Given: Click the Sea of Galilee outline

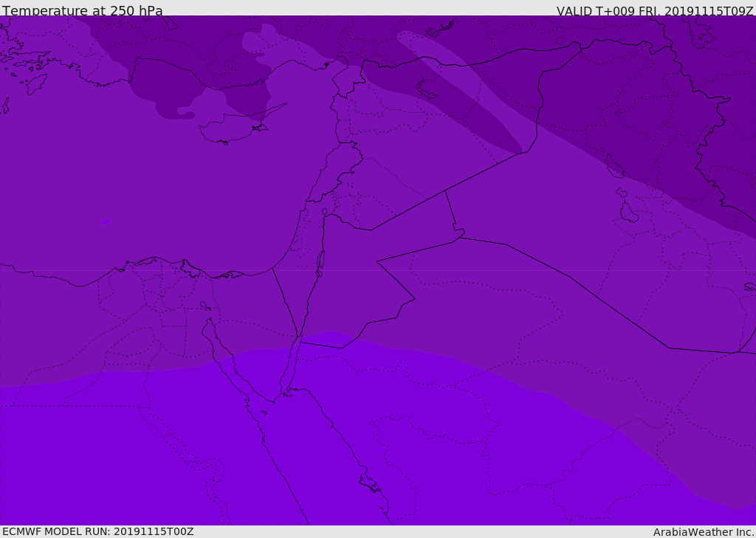Looking at the screenshot, I should pos(325,212).
